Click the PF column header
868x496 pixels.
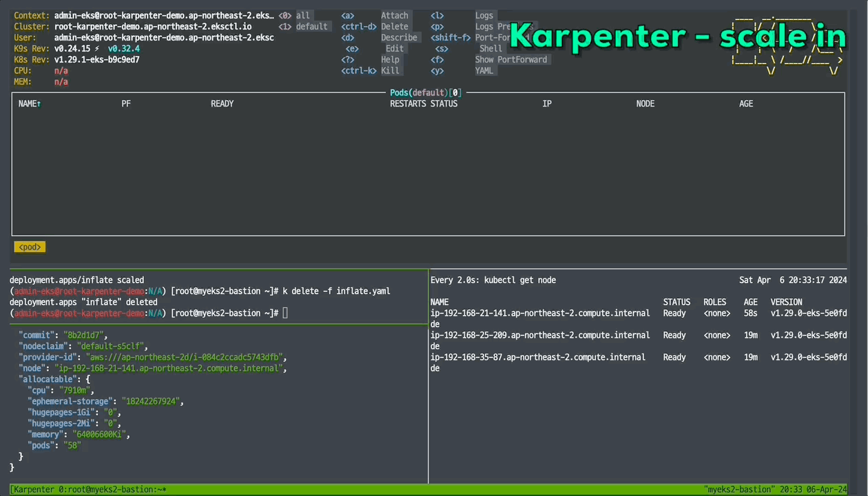pyautogui.click(x=126, y=103)
